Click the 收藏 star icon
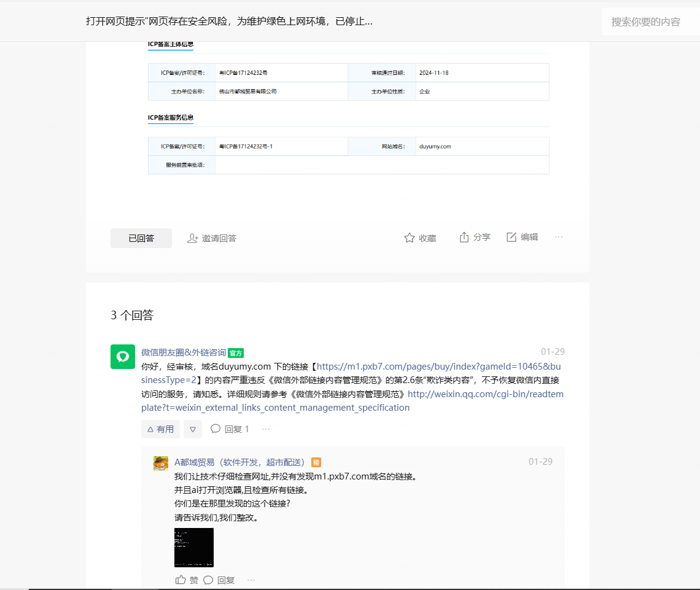This screenshot has height=590, width=700. tap(410, 238)
